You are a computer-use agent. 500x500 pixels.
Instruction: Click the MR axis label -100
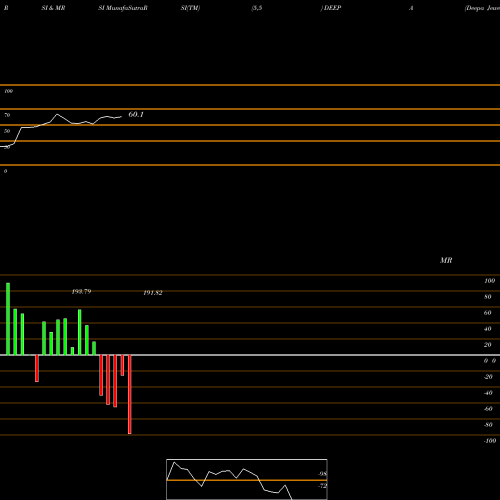pyautogui.click(x=490, y=441)
